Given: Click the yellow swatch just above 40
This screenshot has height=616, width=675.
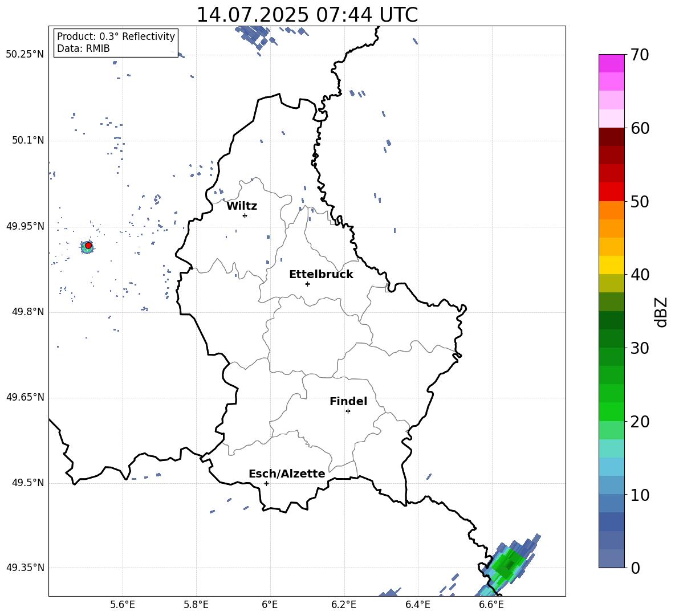Looking at the screenshot, I should pyautogui.click(x=611, y=265).
